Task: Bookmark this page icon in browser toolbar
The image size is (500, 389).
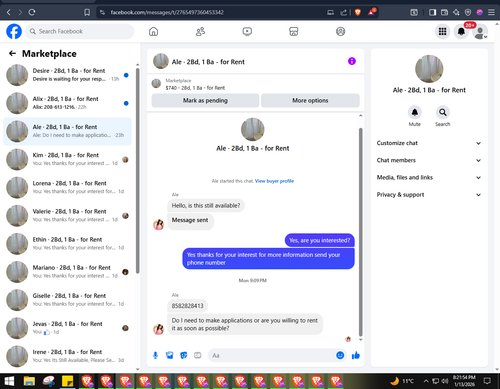Action: click(87, 12)
